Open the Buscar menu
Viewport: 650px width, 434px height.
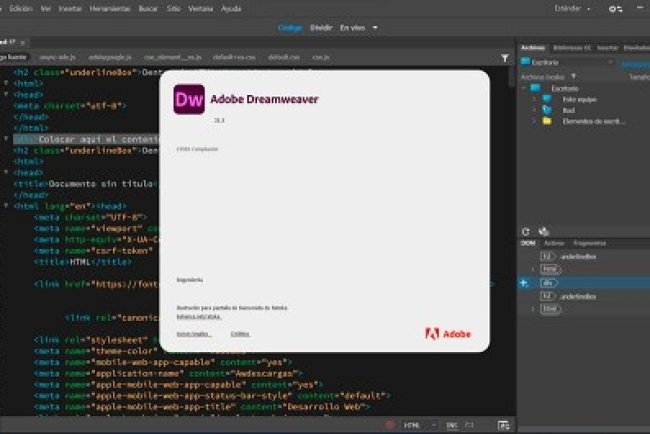(x=148, y=8)
